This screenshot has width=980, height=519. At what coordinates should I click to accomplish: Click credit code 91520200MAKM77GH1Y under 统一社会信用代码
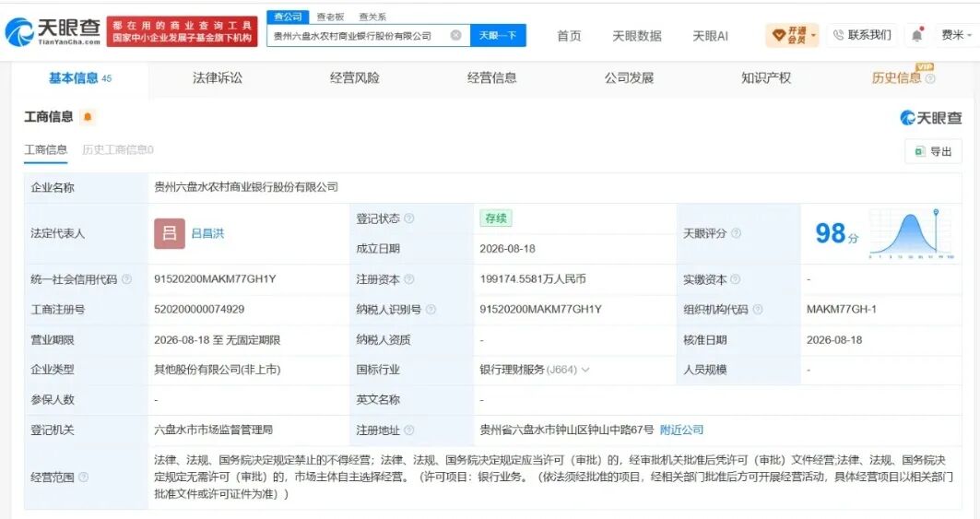215,279
